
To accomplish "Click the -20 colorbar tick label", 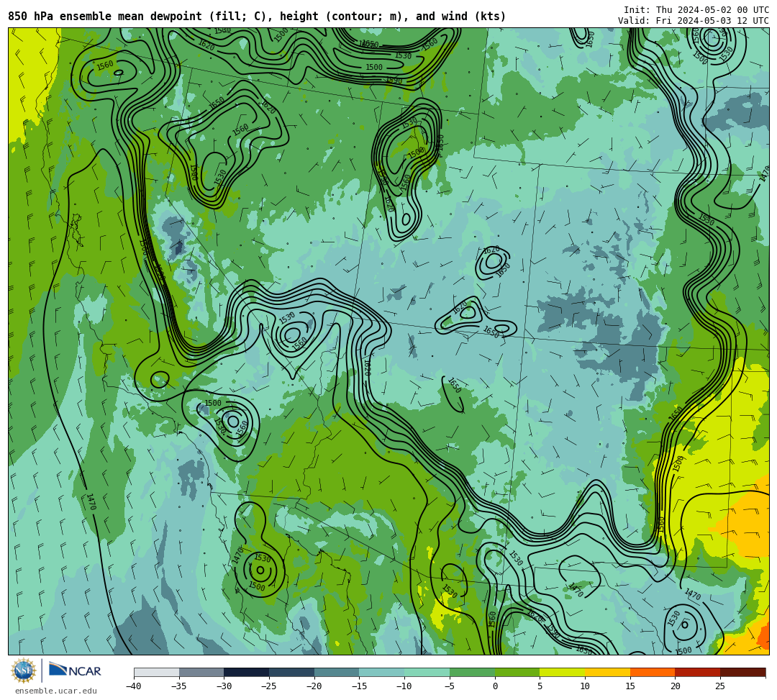I will (314, 686).
